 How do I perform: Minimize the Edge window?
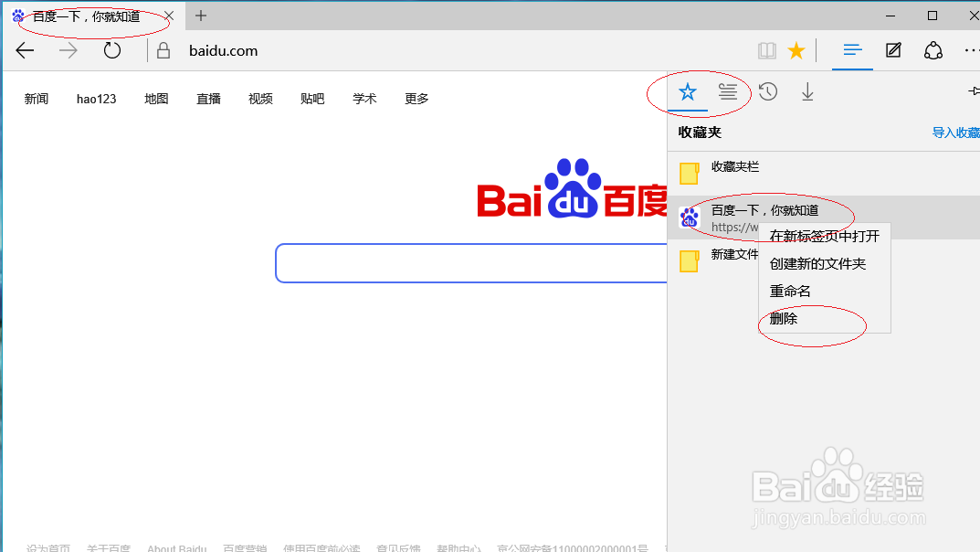point(890,16)
